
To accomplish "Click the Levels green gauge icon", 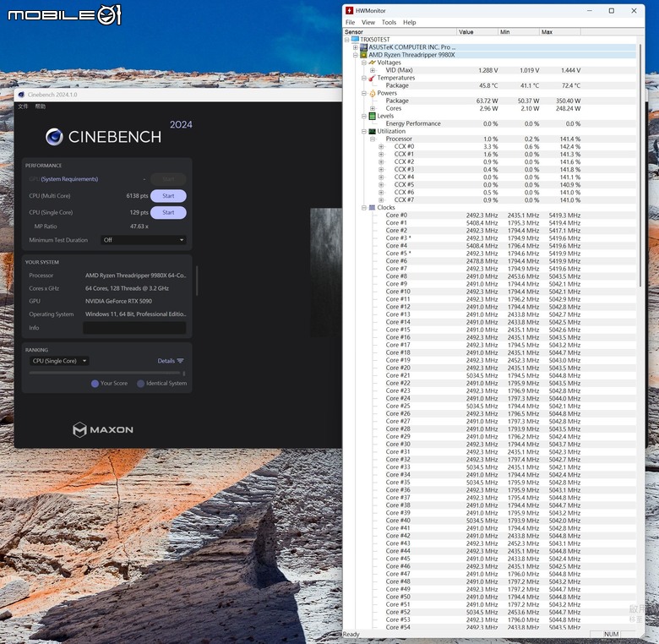I will pyautogui.click(x=372, y=116).
